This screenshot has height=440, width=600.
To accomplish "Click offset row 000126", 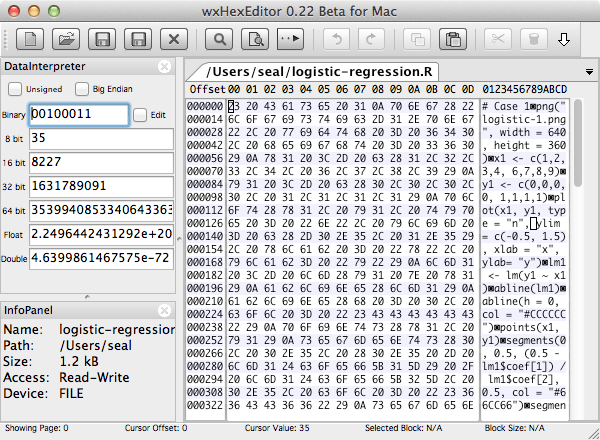I will [205, 223].
